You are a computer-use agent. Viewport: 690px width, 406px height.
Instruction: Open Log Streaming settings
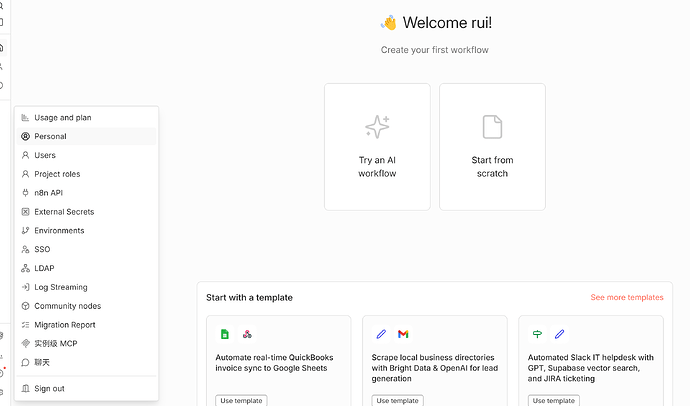(86, 287)
